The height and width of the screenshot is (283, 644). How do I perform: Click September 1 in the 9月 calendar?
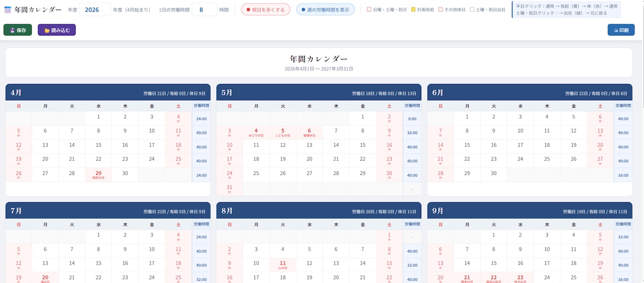(x=494, y=237)
